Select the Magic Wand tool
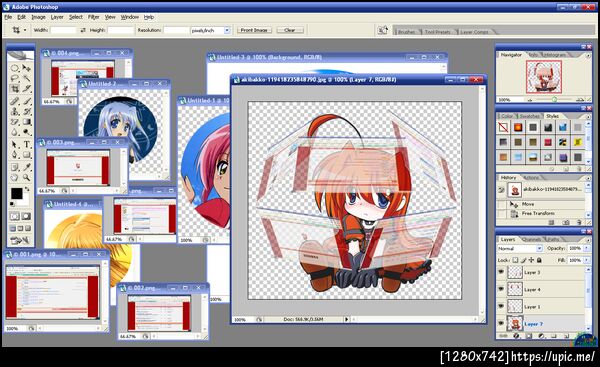Screen dimensions: 600x367 point(26,78)
